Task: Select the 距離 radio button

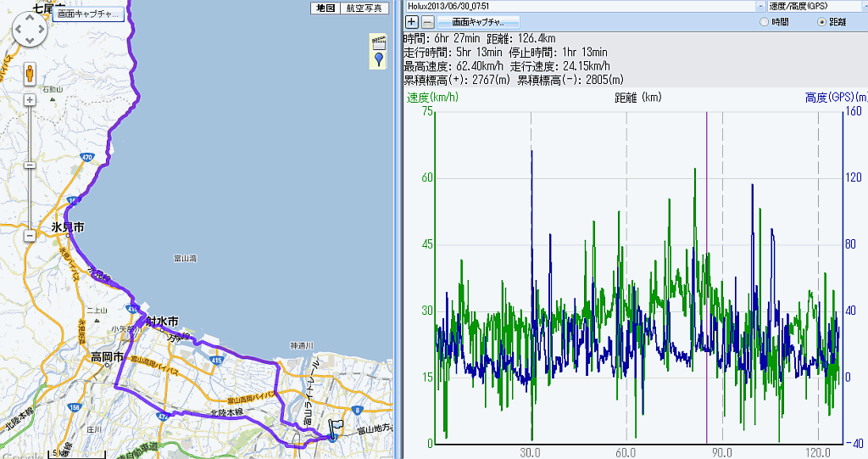Action: pyautogui.click(x=821, y=22)
